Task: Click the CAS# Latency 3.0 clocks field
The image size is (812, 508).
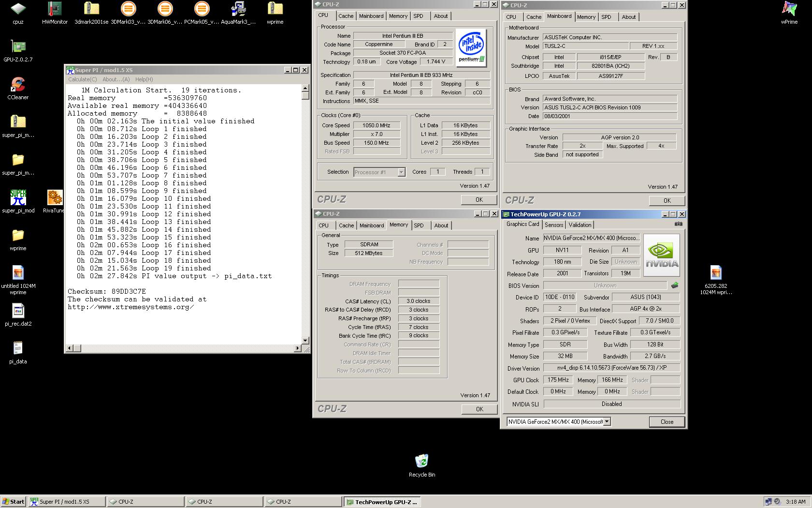Action: [x=419, y=301]
